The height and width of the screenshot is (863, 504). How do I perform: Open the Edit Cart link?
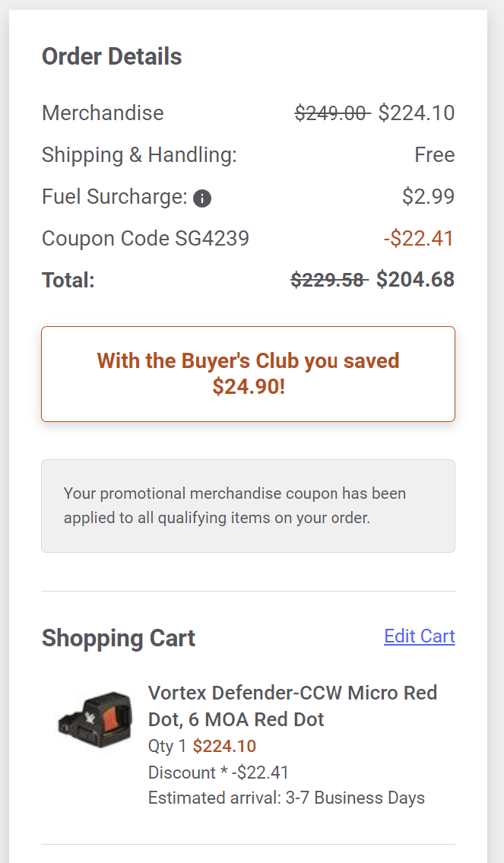coord(420,636)
